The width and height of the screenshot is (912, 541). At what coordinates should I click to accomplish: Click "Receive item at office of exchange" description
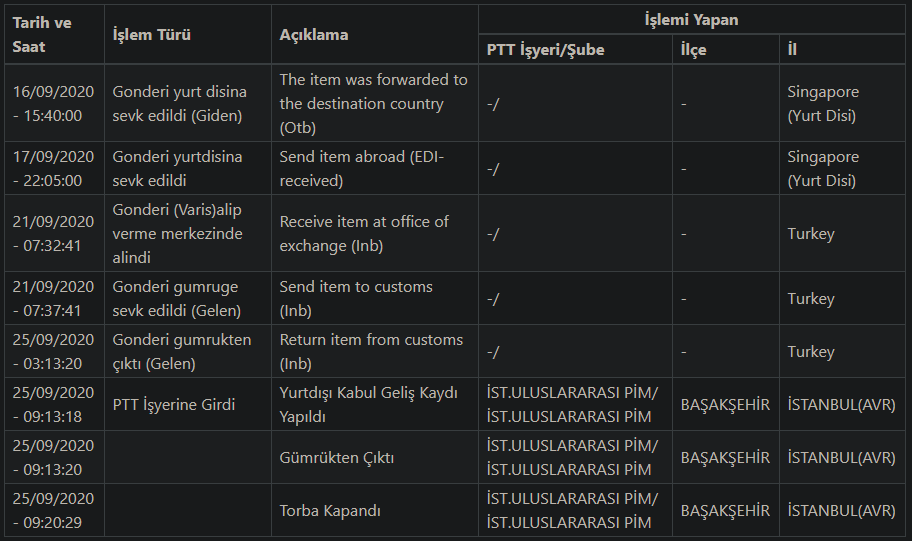tap(364, 233)
